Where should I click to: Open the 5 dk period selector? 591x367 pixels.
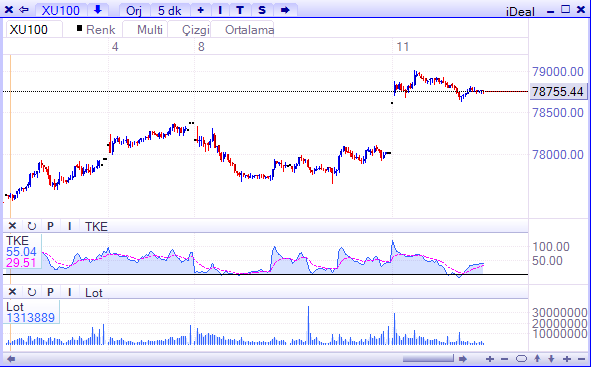tap(170, 10)
